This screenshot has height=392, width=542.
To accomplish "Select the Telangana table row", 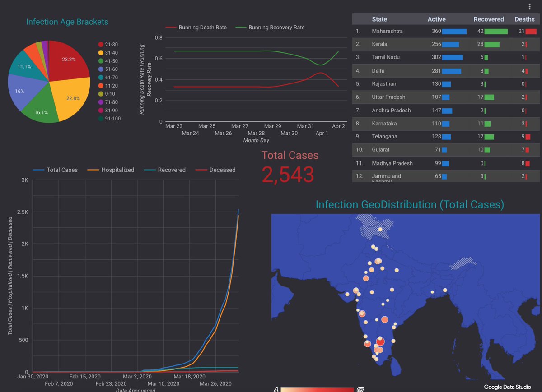I will click(x=446, y=137).
